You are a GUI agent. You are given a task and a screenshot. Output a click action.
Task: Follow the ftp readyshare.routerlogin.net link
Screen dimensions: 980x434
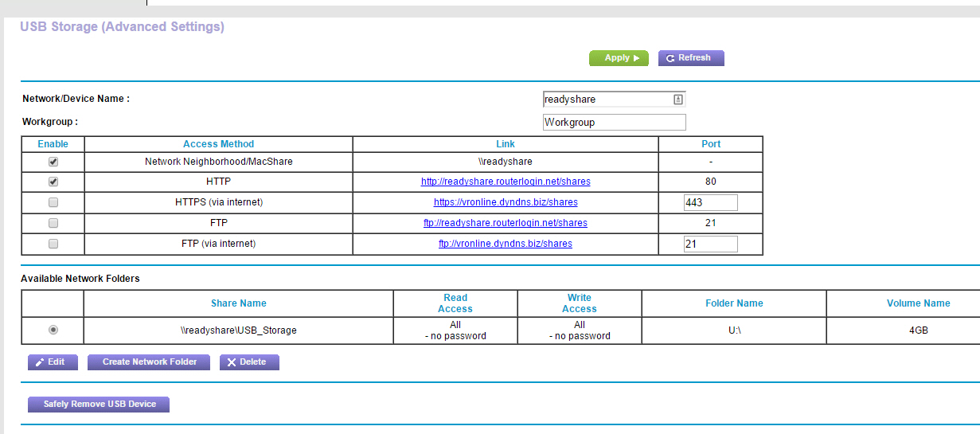506,223
